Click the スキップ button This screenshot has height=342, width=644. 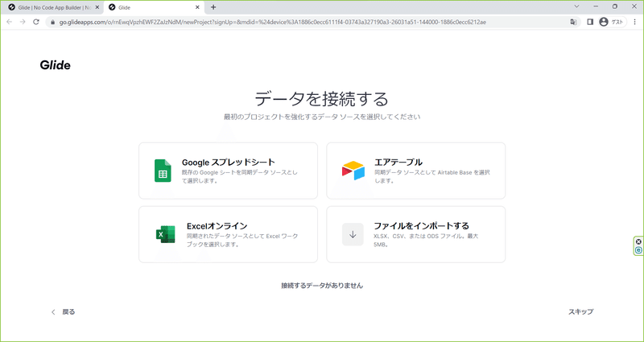pyautogui.click(x=580, y=311)
